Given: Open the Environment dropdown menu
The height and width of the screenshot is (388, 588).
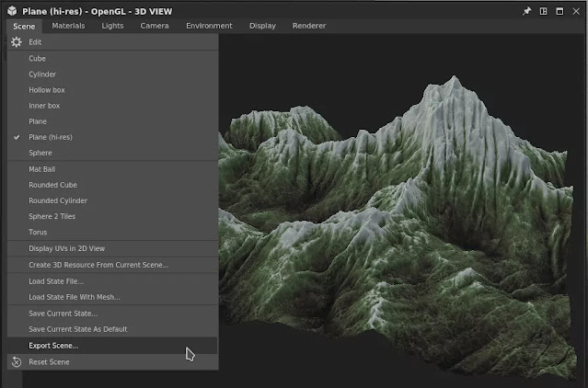Looking at the screenshot, I should point(209,26).
